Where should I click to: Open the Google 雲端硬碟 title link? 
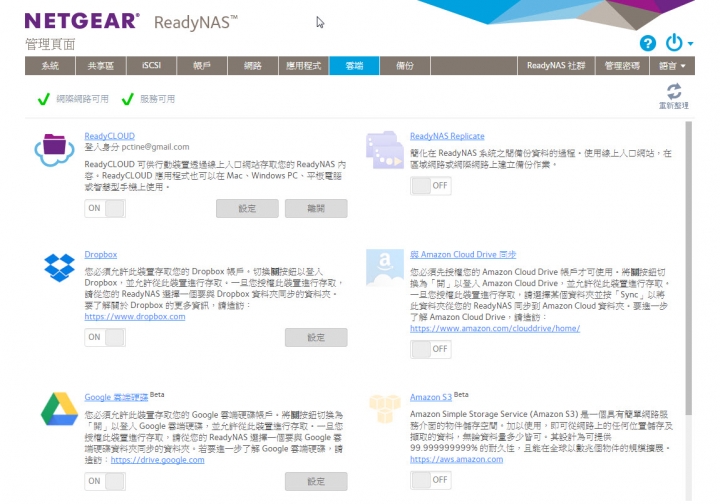coord(116,397)
